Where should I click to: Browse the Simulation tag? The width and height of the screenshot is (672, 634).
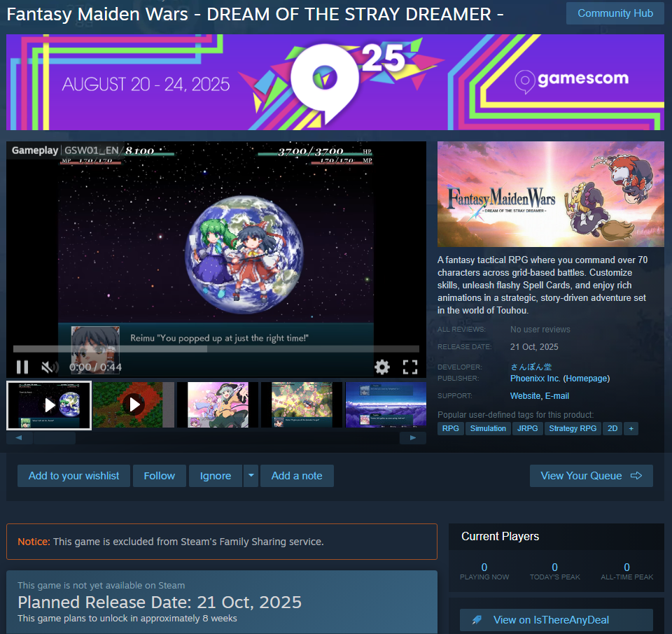click(x=488, y=429)
